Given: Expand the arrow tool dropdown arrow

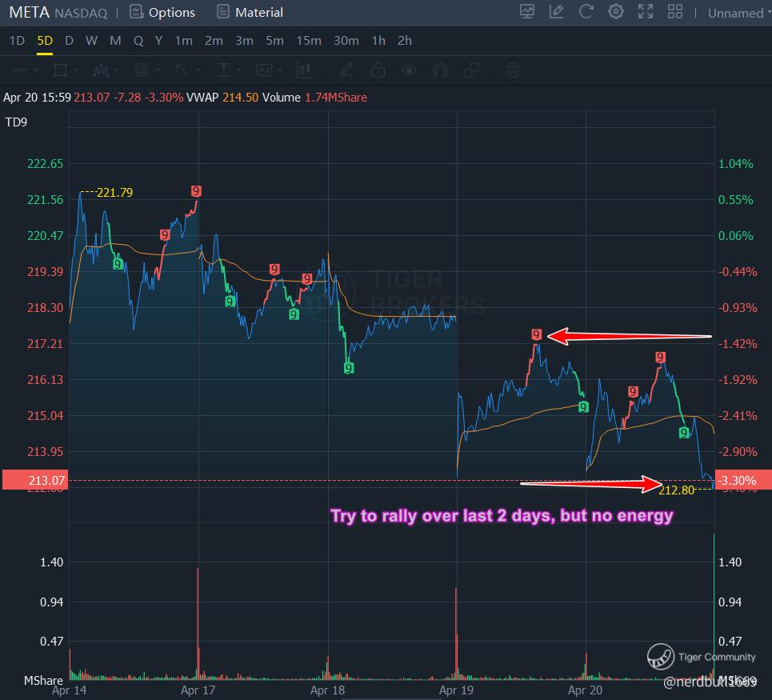Looking at the screenshot, I should point(198,70).
